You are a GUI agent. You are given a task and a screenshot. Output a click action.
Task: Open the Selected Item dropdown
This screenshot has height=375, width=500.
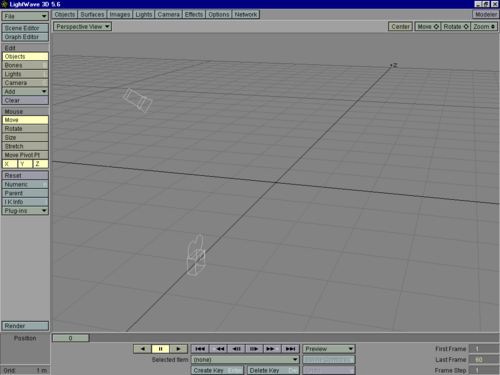click(x=245, y=360)
